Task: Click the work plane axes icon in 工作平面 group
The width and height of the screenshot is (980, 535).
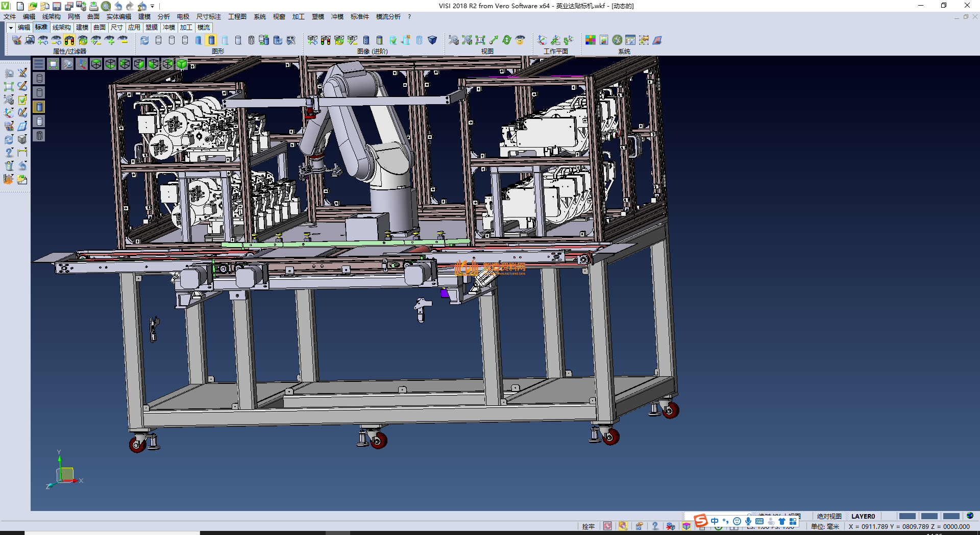Action: click(x=542, y=40)
